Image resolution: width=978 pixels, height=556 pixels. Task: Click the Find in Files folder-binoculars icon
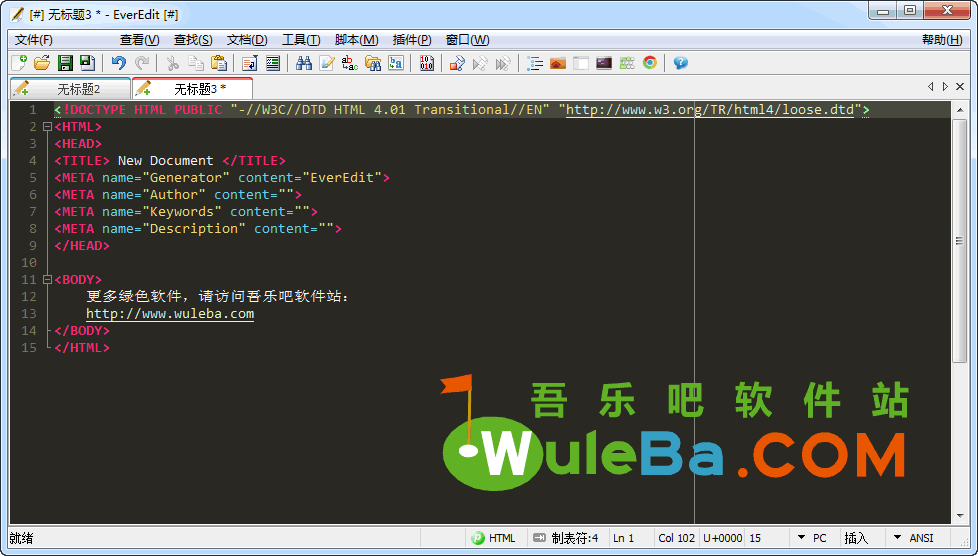coord(373,62)
